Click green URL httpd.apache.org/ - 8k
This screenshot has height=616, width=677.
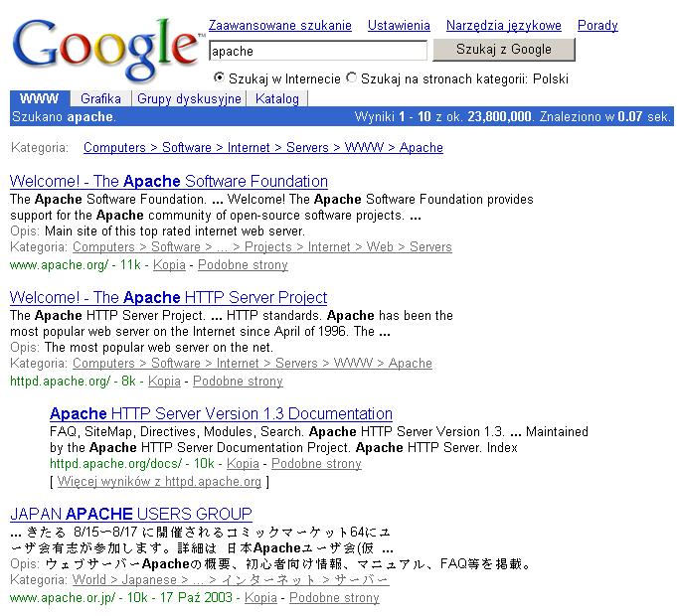[73, 381]
